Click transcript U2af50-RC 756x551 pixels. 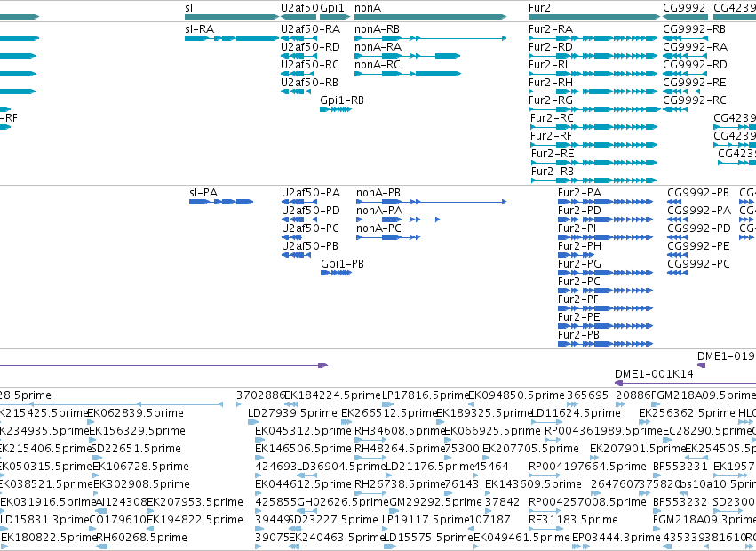pyautogui.click(x=309, y=65)
